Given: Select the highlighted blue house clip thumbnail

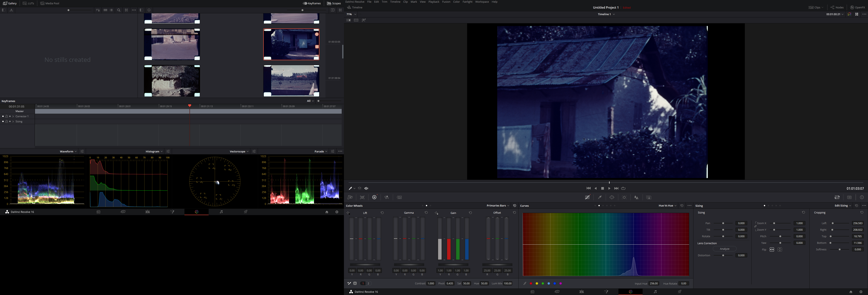Looking at the screenshot, I should coord(291,44).
